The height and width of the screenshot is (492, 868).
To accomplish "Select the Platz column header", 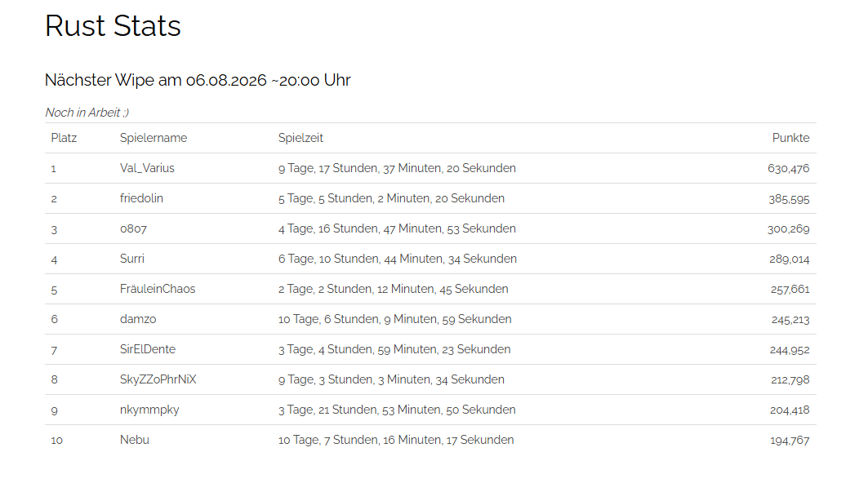I will click(x=64, y=138).
